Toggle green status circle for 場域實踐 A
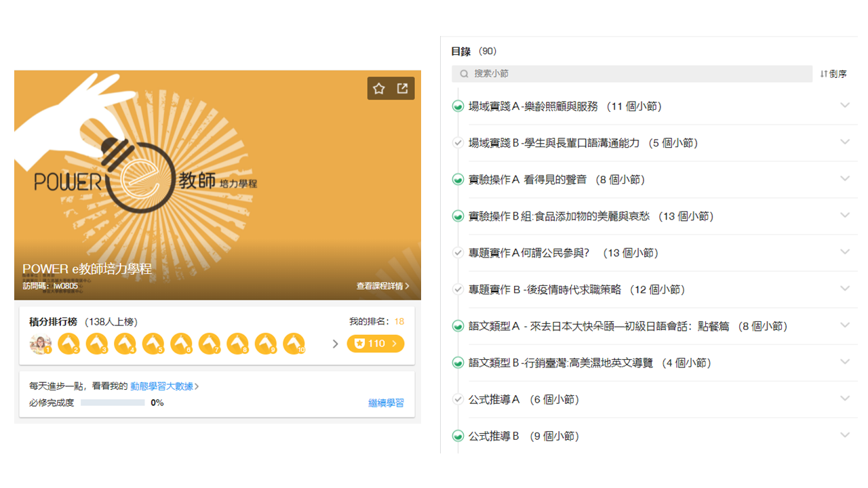The image size is (868, 488). point(458,106)
